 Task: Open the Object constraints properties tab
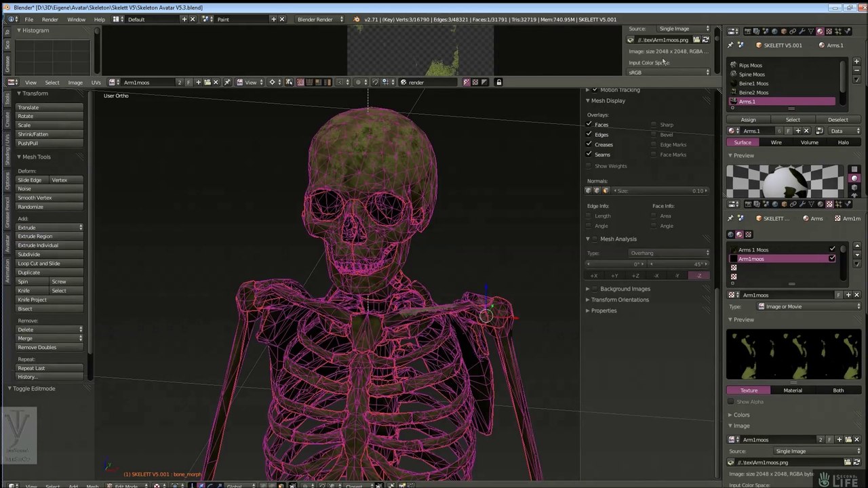click(x=793, y=31)
